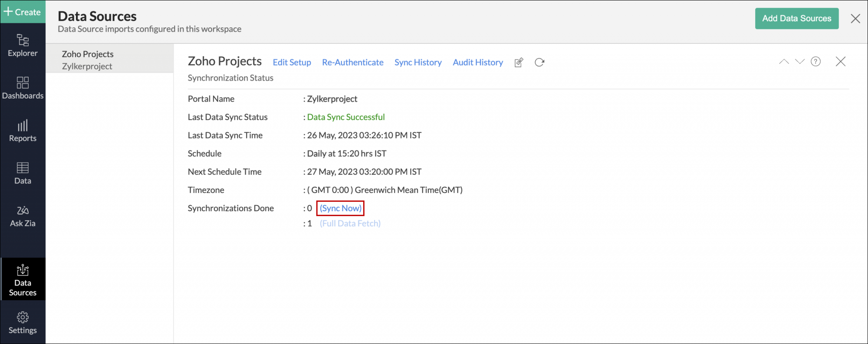This screenshot has width=868, height=344.
Task: Open the Explorer sidebar icon
Action: [x=23, y=45]
